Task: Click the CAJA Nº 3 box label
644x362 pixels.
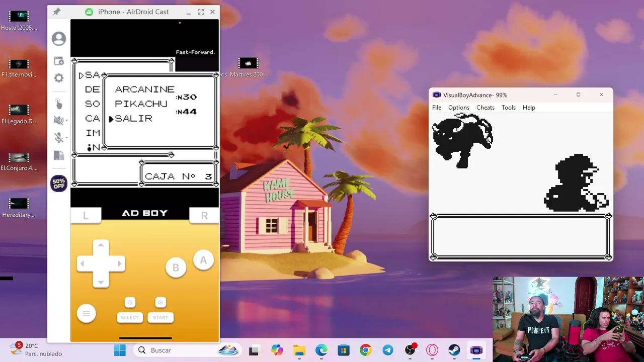Action: pos(178,176)
